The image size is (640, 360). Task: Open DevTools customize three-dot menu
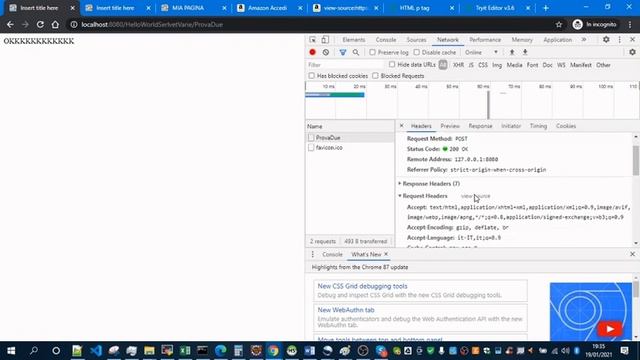620,40
